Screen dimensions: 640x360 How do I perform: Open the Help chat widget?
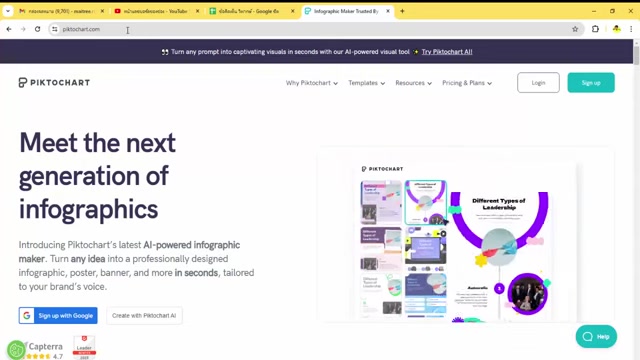[x=596, y=336]
